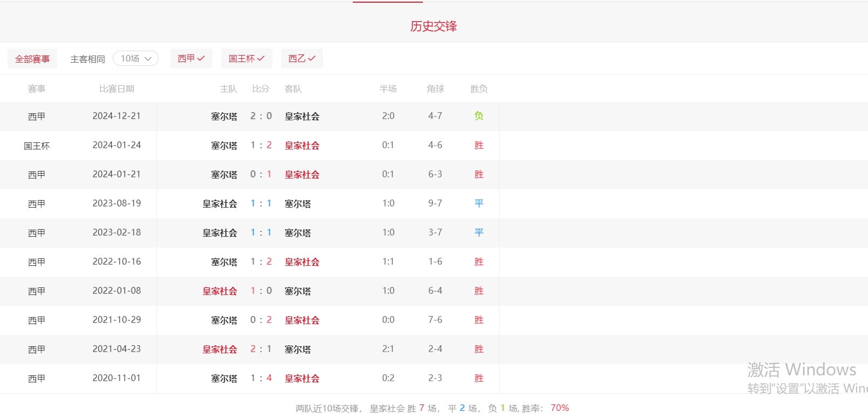Toggle the 西乙 league checkbox
The width and height of the screenshot is (868, 419).
[302, 58]
